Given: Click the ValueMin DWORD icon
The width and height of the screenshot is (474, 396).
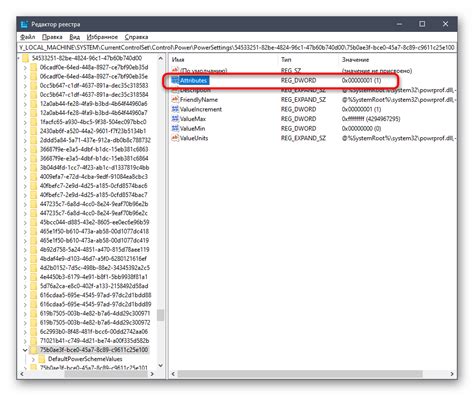Looking at the screenshot, I should pos(175,128).
